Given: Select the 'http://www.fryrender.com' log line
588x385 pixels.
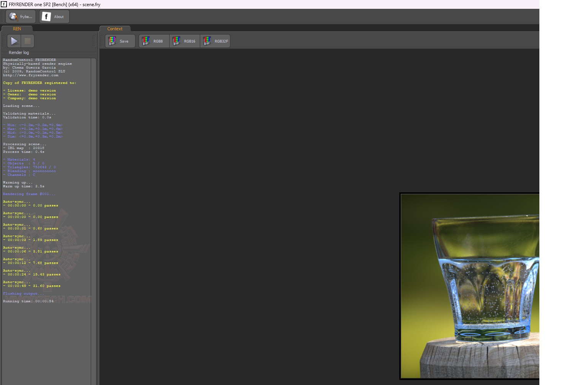Looking at the screenshot, I should [31, 75].
